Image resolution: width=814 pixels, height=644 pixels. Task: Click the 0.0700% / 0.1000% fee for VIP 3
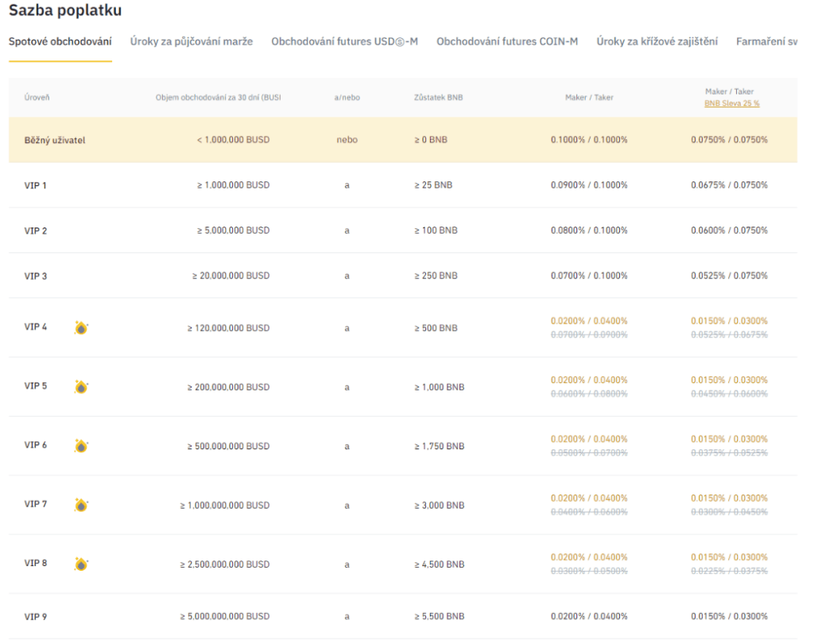point(589,275)
